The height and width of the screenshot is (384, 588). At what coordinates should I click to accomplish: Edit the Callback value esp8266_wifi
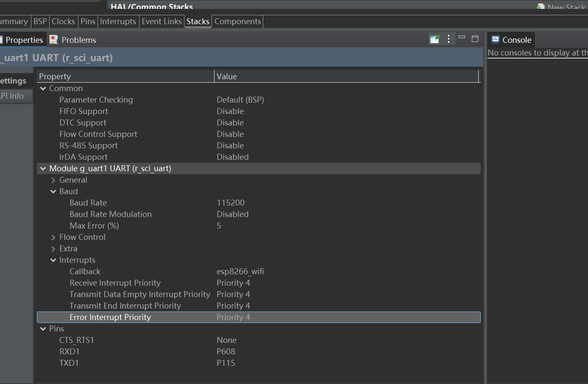tap(240, 272)
